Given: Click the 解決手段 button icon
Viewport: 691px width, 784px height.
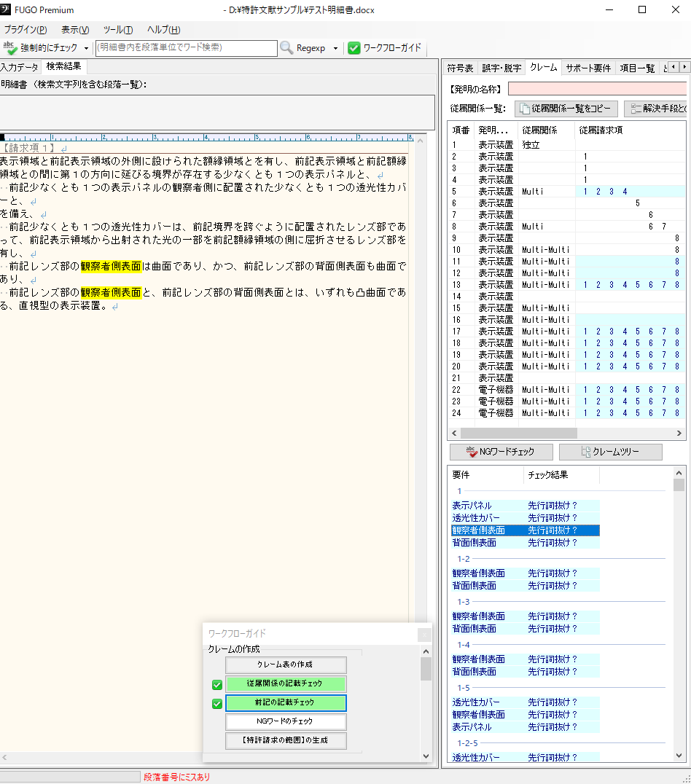Looking at the screenshot, I should coord(636,109).
